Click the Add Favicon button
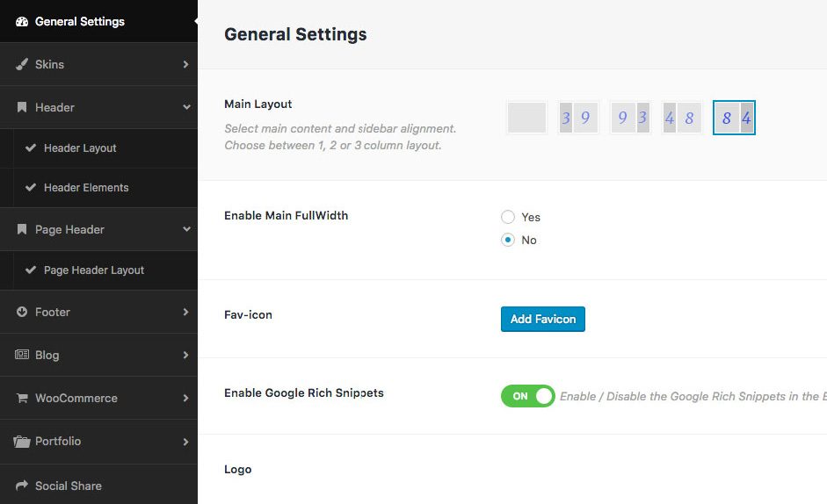The width and height of the screenshot is (827, 504). coord(542,319)
